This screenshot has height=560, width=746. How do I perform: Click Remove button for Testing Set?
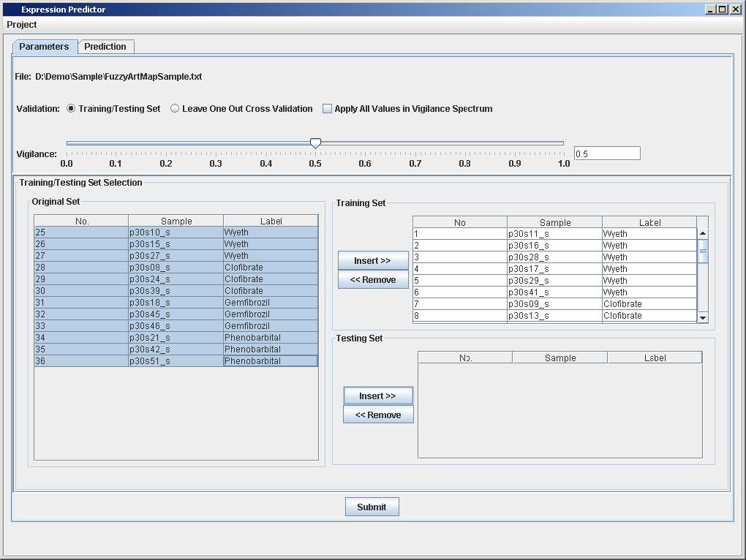(x=378, y=415)
